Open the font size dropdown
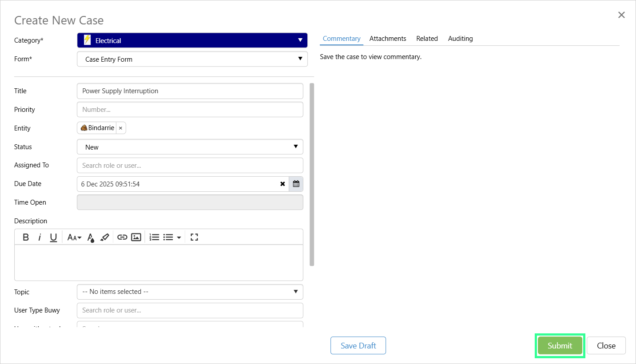636x364 pixels. pyautogui.click(x=74, y=237)
